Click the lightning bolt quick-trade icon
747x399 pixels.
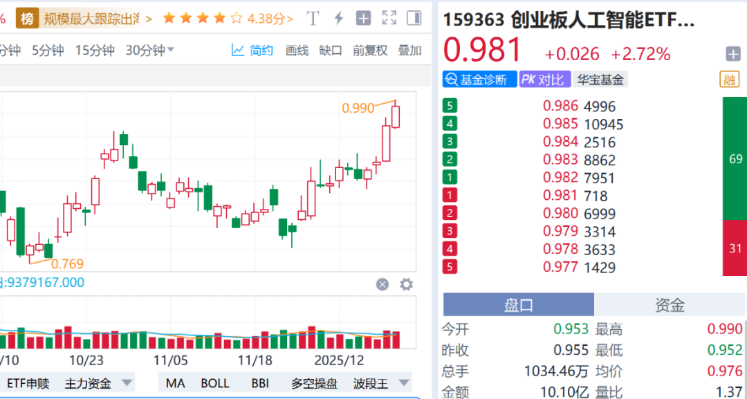point(338,19)
